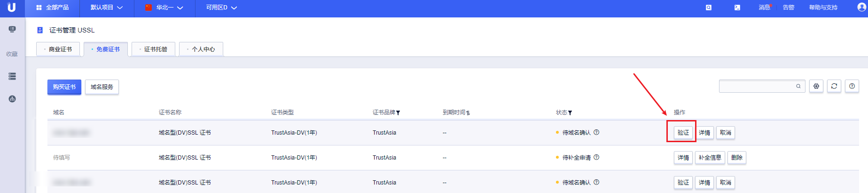Click the UCloud logo icon
This screenshot has width=868, height=193.
pyautogui.click(x=11, y=7)
